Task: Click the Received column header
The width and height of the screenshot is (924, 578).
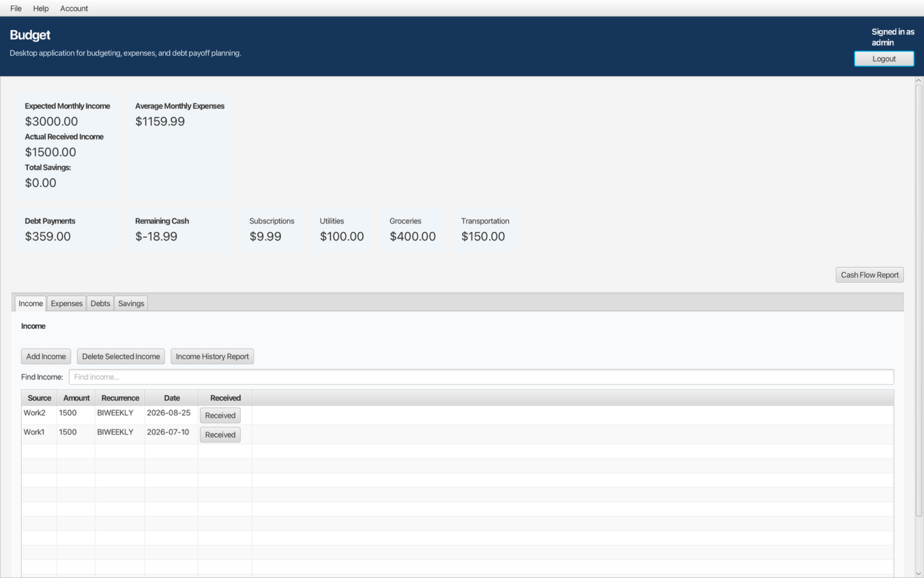Action: coord(225,398)
